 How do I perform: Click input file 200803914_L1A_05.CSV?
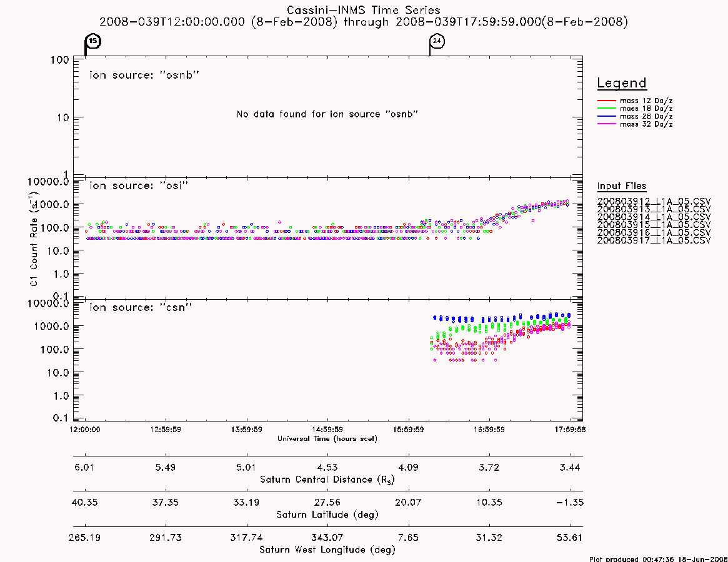click(x=654, y=217)
